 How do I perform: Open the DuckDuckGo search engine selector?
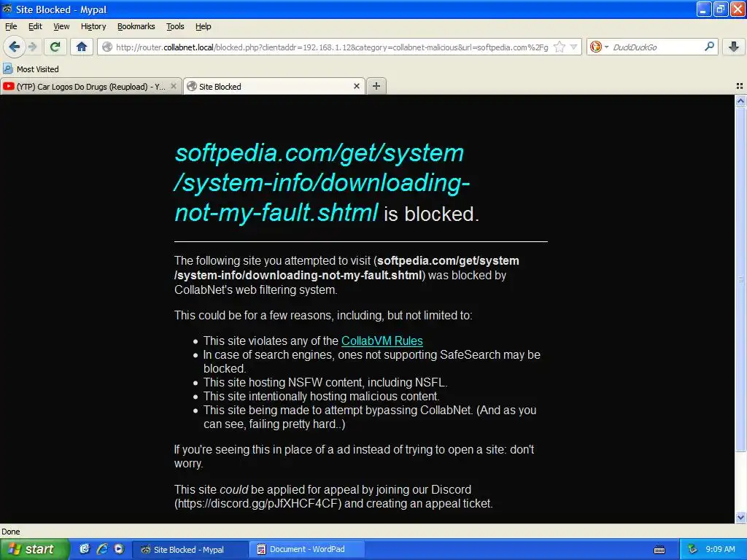pyautogui.click(x=599, y=47)
